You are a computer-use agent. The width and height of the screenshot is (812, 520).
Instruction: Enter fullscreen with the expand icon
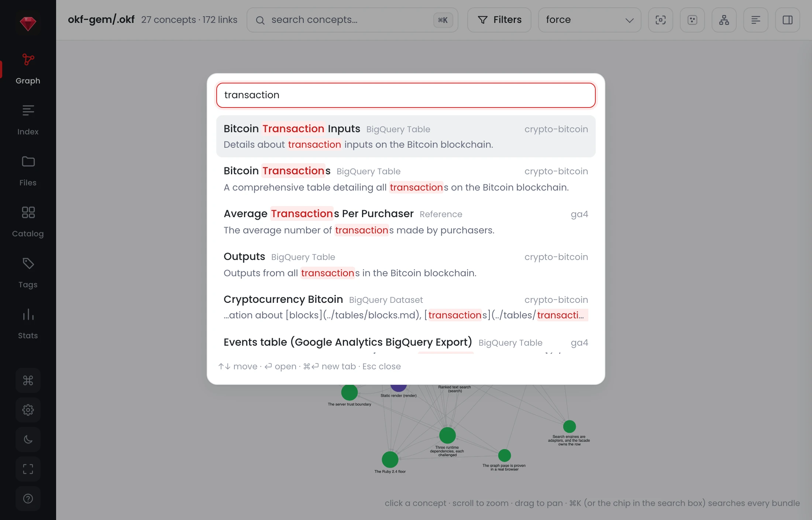28,469
